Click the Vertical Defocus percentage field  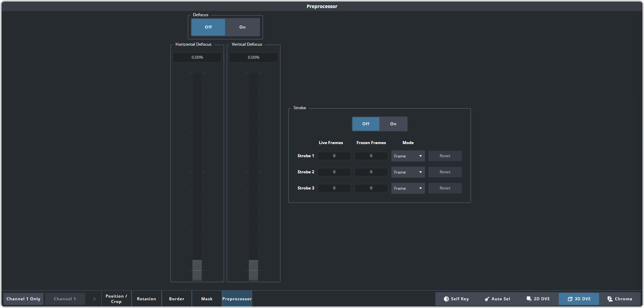[254, 57]
